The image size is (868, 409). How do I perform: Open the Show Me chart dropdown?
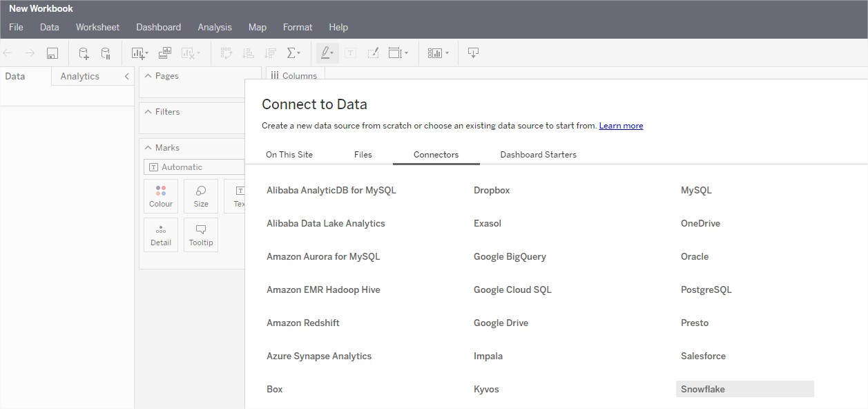pos(438,53)
